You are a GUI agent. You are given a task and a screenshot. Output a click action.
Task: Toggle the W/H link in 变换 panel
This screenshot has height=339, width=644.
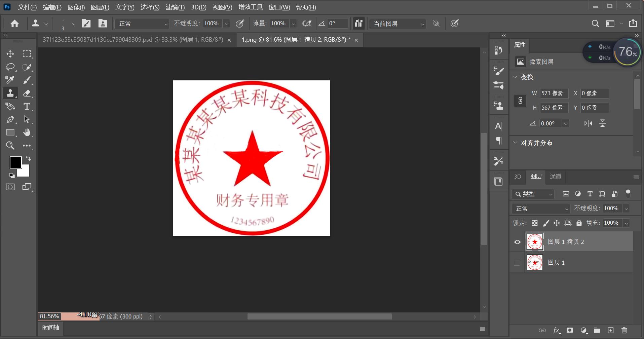(520, 101)
